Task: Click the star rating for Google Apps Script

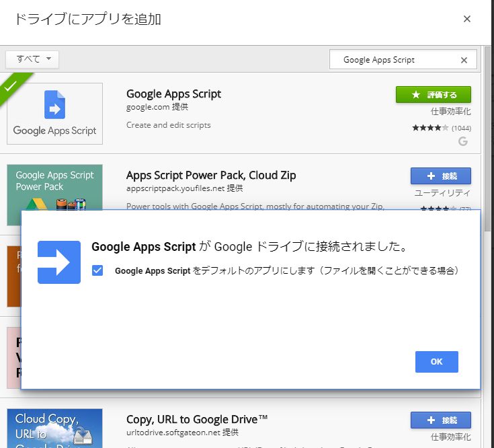Action: [430, 128]
